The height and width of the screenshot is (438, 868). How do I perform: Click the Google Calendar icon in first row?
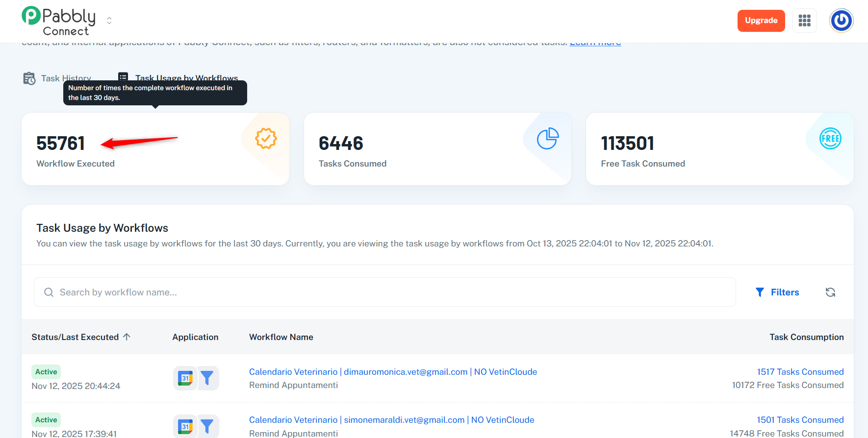(x=185, y=378)
